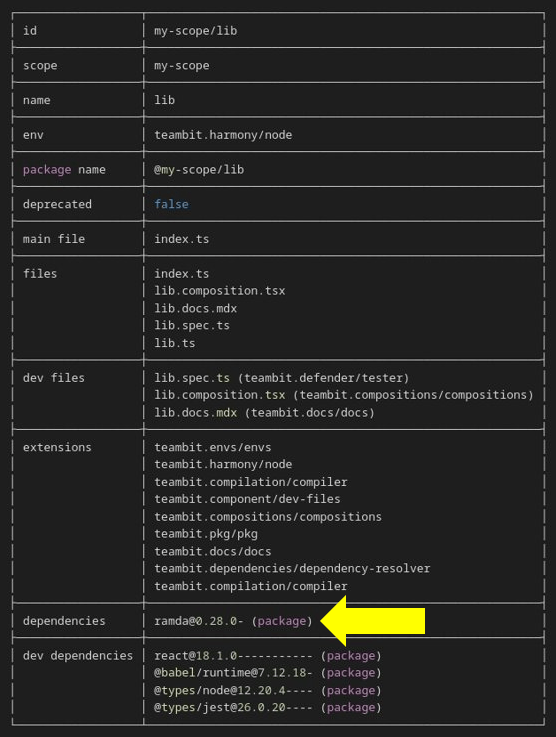Click the 'package name' row label
The width and height of the screenshot is (556, 737).
64,170
